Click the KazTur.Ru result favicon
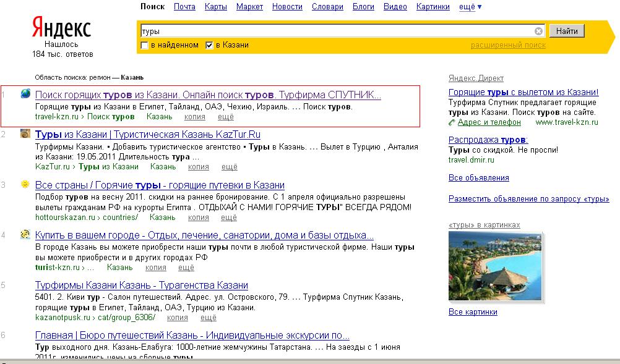620x364 pixels. point(25,134)
